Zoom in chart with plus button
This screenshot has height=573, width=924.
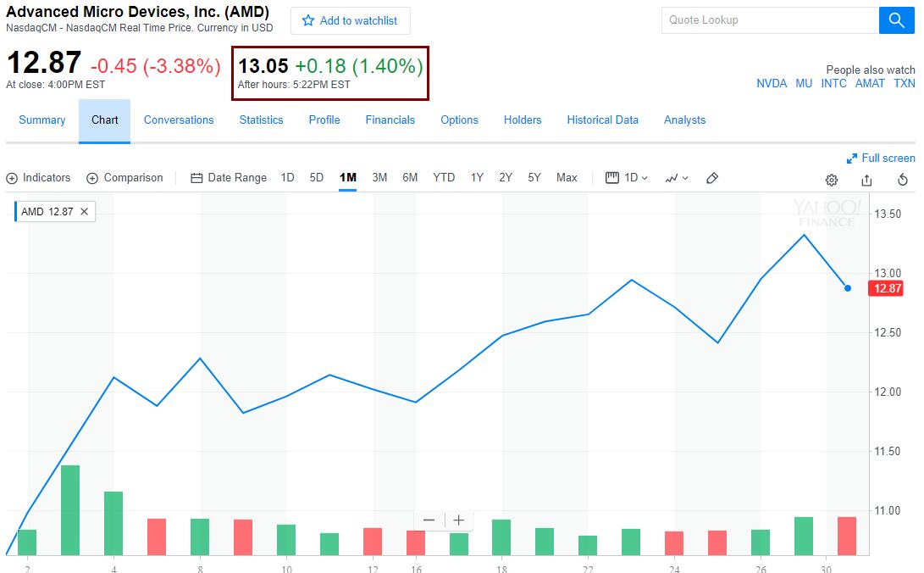458,520
